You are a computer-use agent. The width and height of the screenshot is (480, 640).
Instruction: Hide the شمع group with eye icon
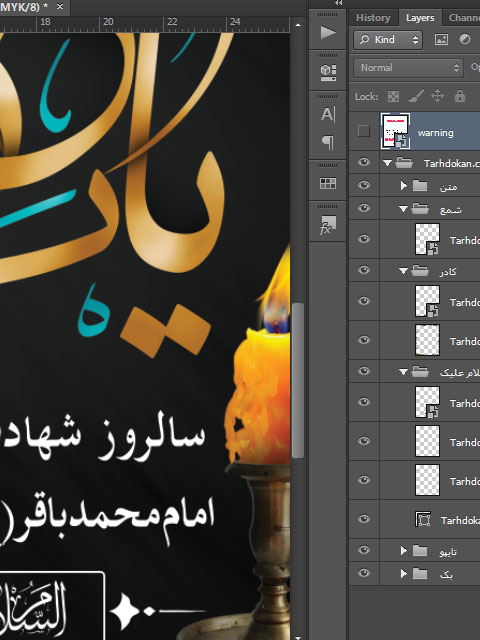[364, 208]
